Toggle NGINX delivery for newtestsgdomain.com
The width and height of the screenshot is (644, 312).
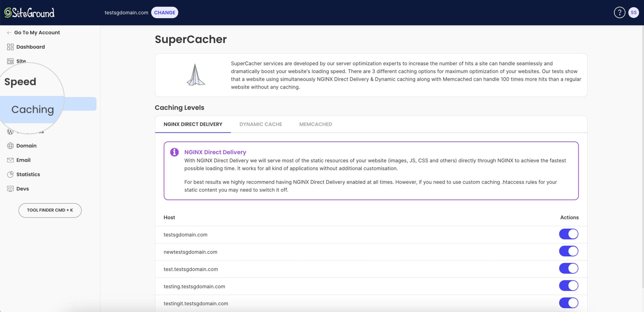[569, 251]
